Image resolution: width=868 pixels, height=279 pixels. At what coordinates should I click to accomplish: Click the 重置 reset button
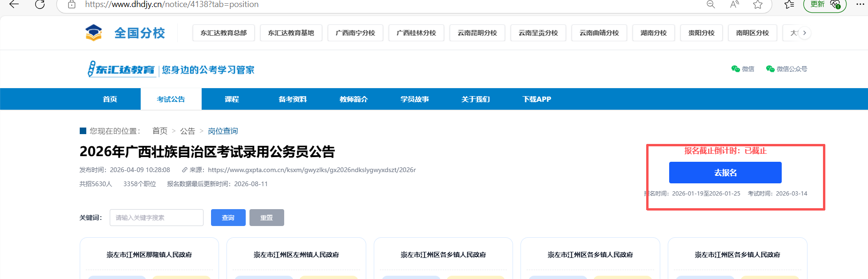[267, 218]
